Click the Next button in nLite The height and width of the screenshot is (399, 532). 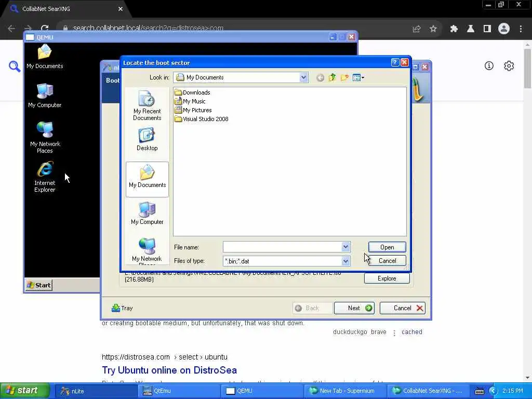coord(354,308)
